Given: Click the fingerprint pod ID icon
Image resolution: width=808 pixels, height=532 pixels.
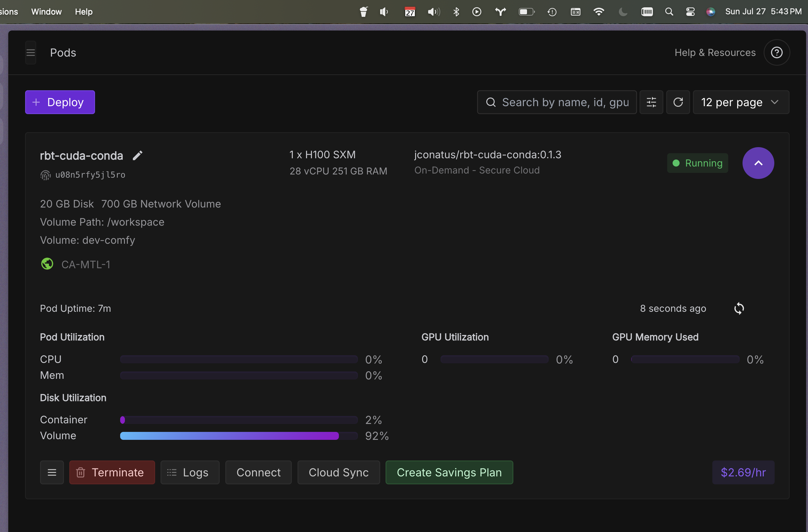Looking at the screenshot, I should 45,175.
